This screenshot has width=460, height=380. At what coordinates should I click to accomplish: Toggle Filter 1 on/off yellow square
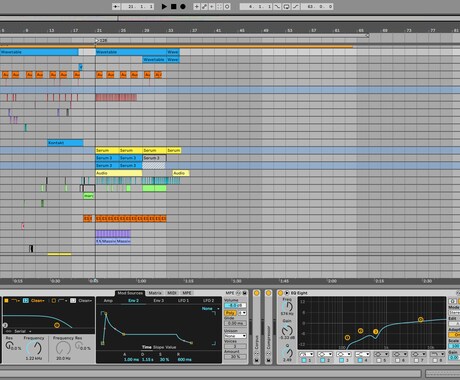point(6,301)
